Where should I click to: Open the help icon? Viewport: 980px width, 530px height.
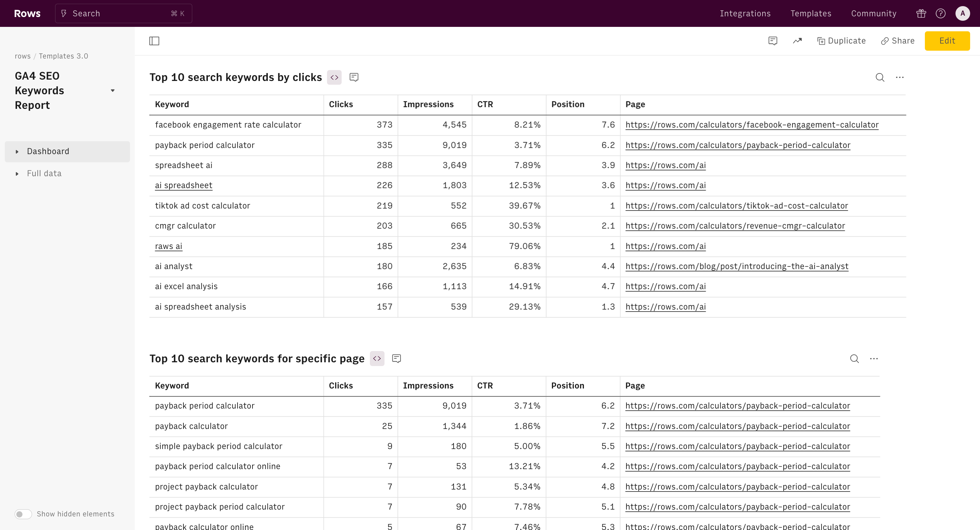941,13
